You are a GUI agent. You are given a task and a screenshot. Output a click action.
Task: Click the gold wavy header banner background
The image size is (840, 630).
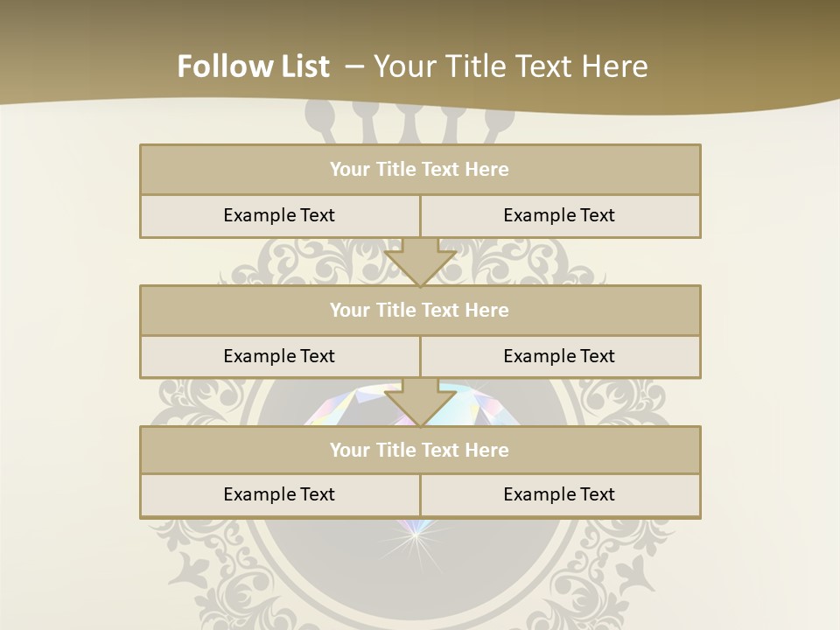point(744,52)
